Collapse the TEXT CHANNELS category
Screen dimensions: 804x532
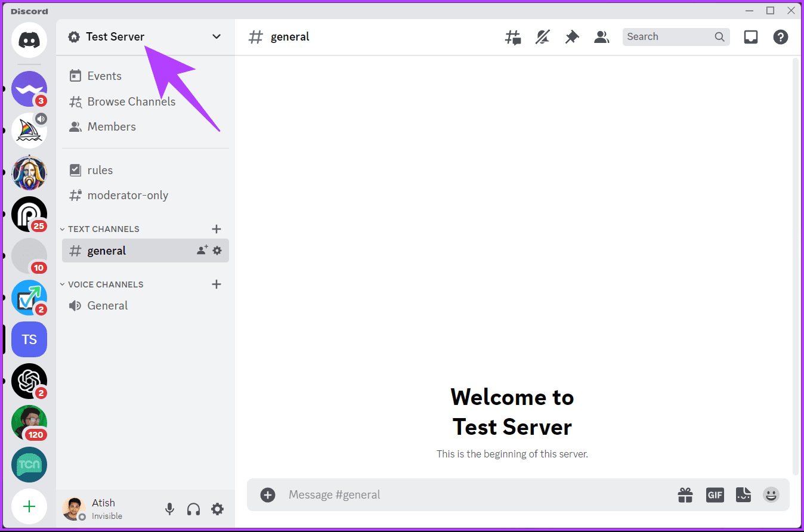(62, 228)
